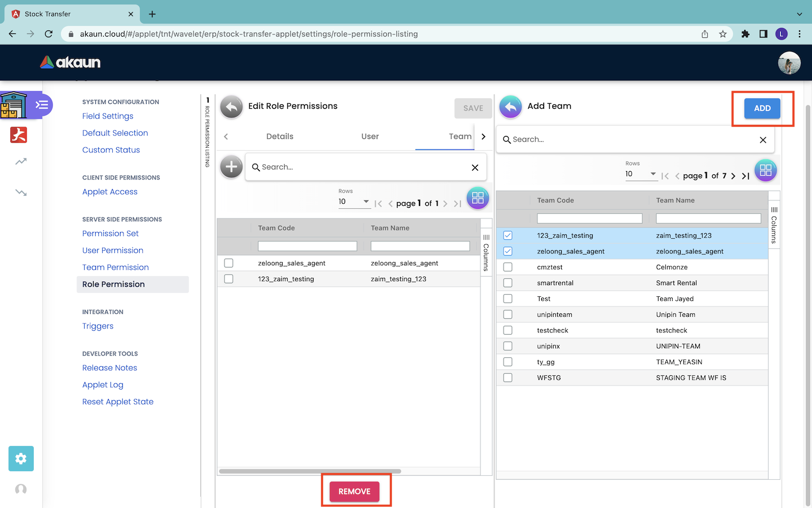Tick the zeloong_sales_agent checkbox in Edit panel

point(229,263)
